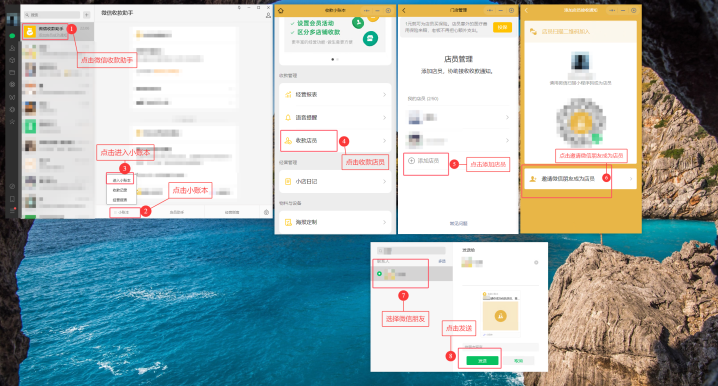Click the WeChat search input field
This screenshot has width=718, height=386.
point(52,15)
